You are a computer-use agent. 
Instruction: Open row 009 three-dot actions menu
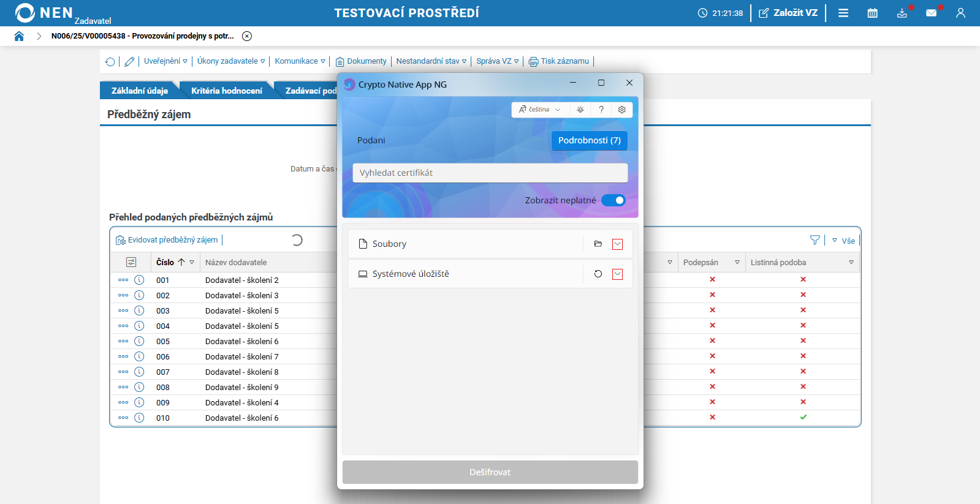[x=123, y=402]
